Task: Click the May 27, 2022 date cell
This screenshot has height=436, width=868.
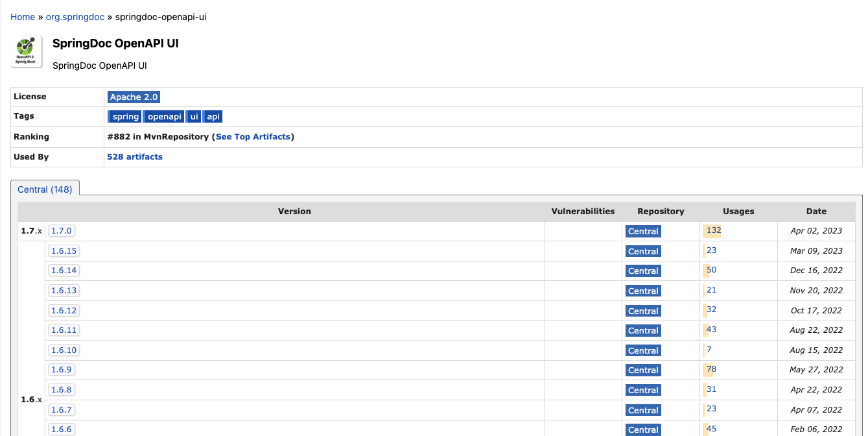Action: click(816, 370)
